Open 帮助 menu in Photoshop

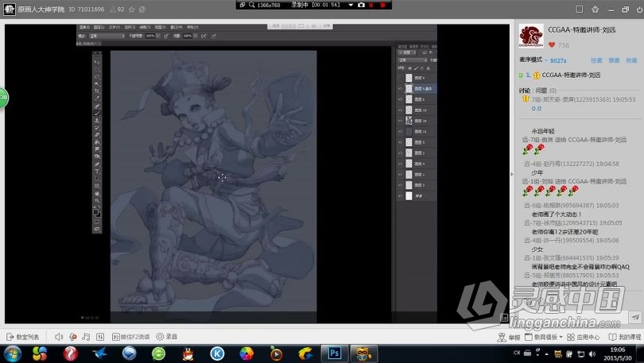coord(192,27)
